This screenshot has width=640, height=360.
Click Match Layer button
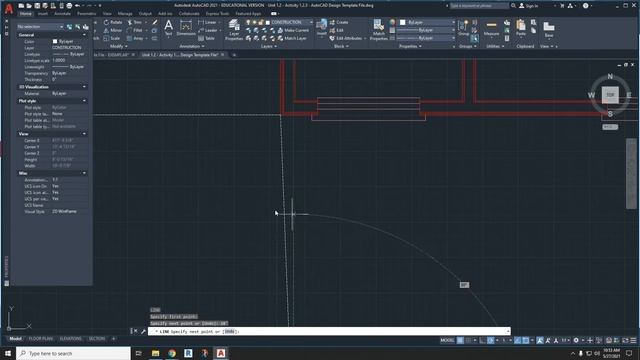pyautogui.click(x=292, y=38)
